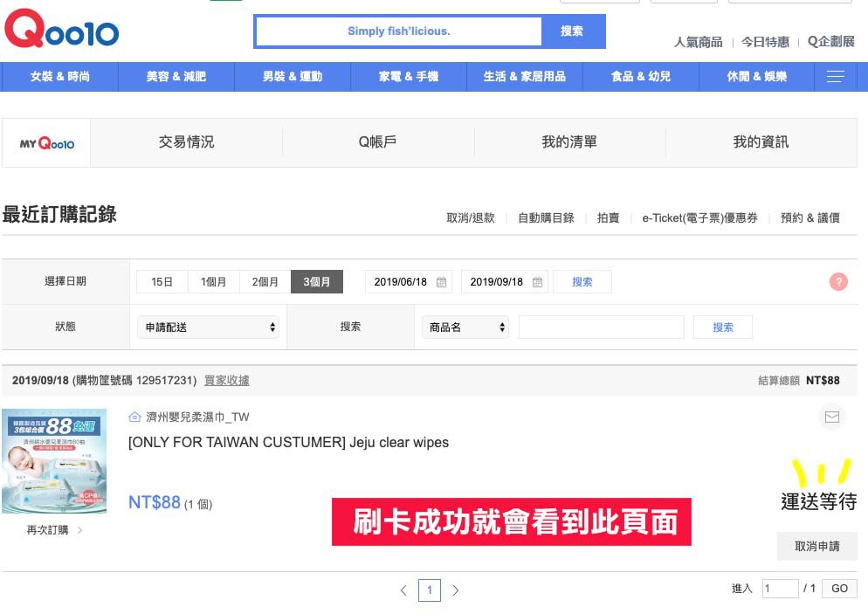Click the GO page jump button
The image size is (868, 614).
[x=840, y=589]
